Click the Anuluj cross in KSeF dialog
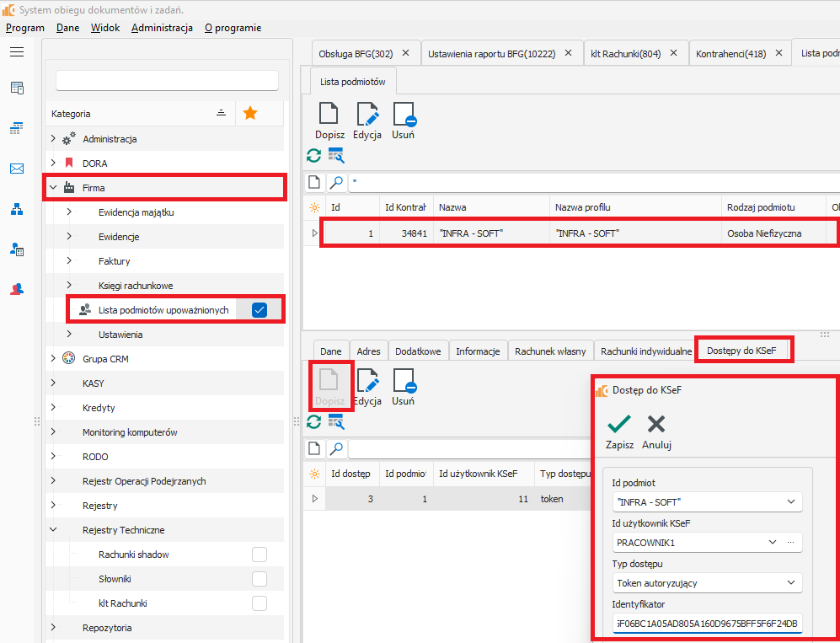 656,424
